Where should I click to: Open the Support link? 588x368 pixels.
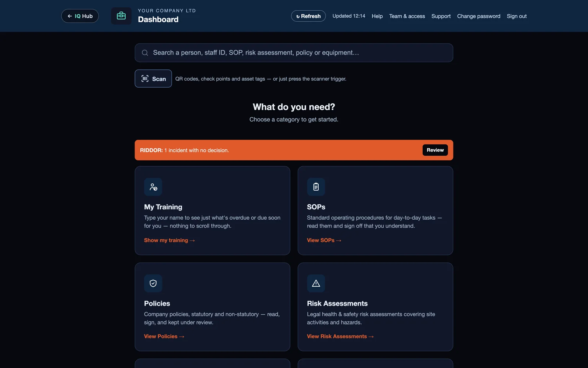pos(441,16)
